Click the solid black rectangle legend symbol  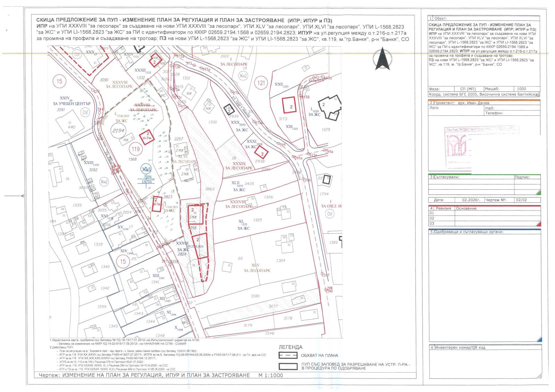pos(288,367)
